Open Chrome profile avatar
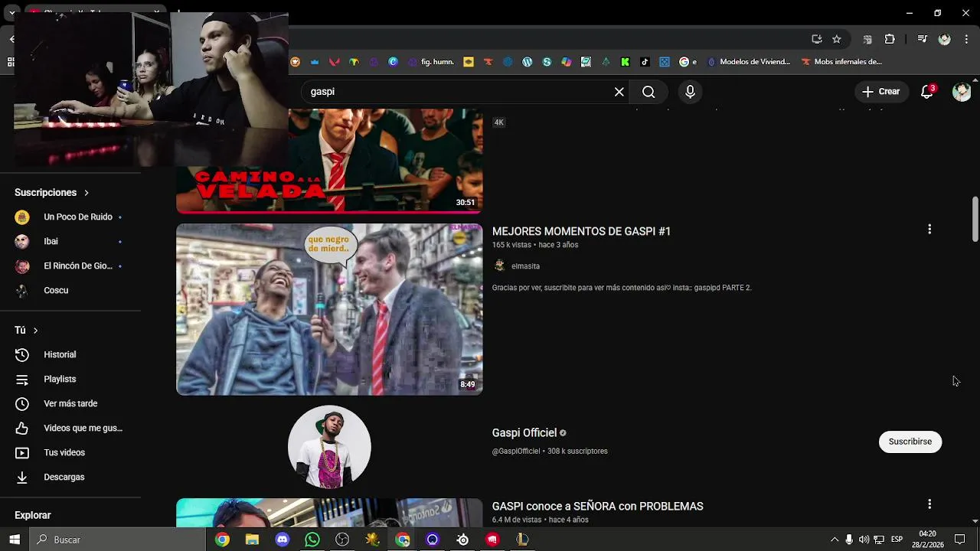This screenshot has height=551, width=980. [x=945, y=39]
